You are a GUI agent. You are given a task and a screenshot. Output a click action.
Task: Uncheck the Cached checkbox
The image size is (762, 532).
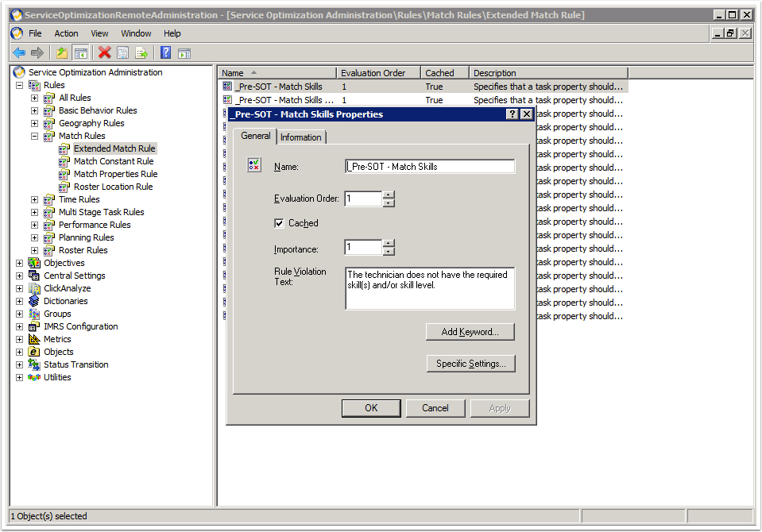[279, 224]
